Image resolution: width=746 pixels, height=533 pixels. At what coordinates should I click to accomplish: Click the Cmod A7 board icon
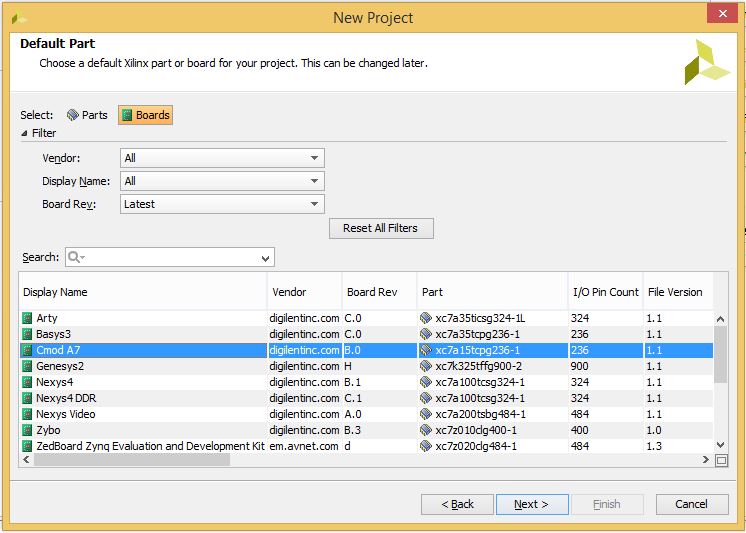[27, 350]
